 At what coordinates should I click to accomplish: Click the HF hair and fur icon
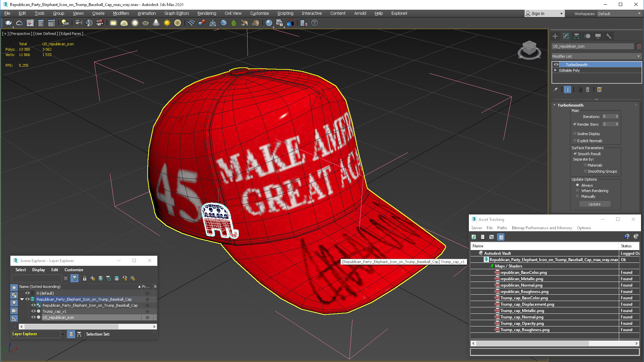click(245, 23)
